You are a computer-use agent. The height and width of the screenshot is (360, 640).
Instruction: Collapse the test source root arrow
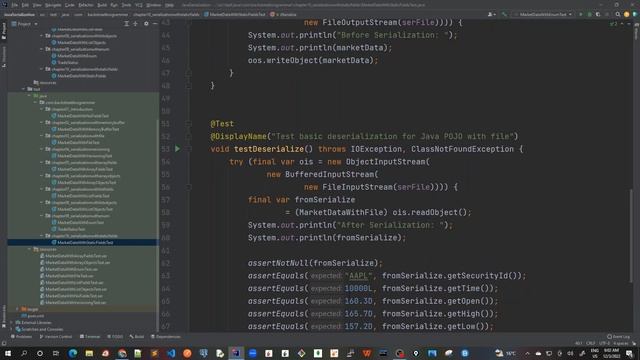click(x=23, y=89)
